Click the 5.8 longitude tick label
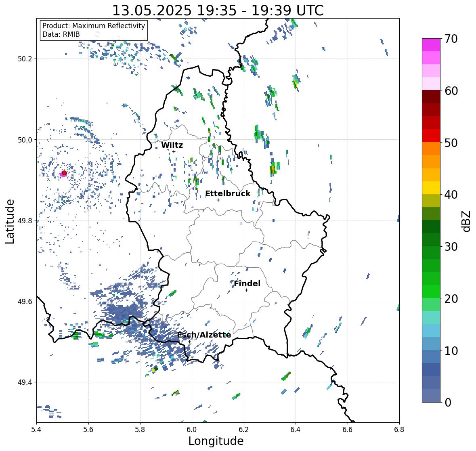Viewport: 476px width, 451px height. [x=140, y=430]
